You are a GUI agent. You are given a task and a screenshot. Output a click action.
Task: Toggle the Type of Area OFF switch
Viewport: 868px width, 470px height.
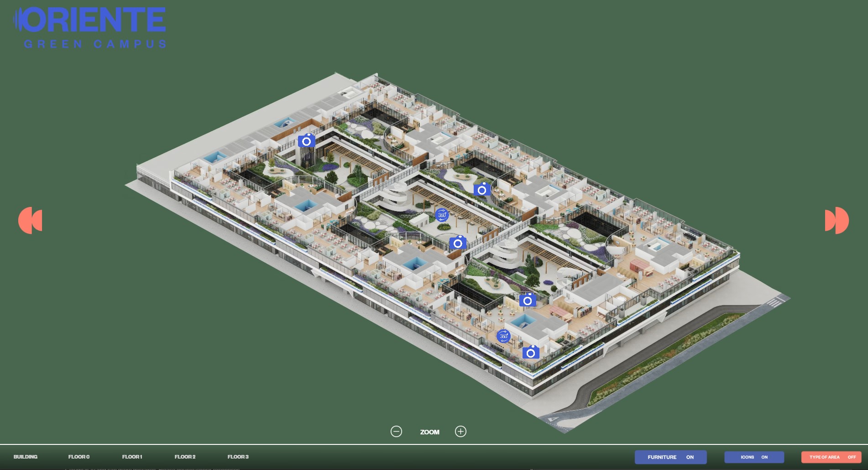click(831, 457)
